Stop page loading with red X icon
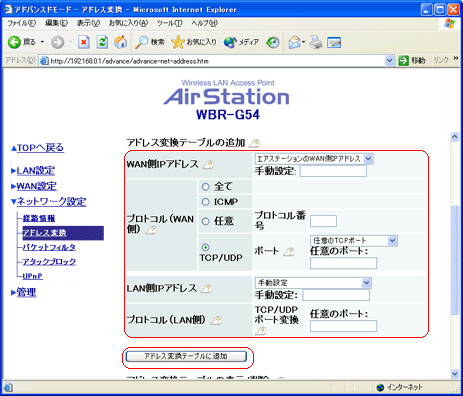 84,42
